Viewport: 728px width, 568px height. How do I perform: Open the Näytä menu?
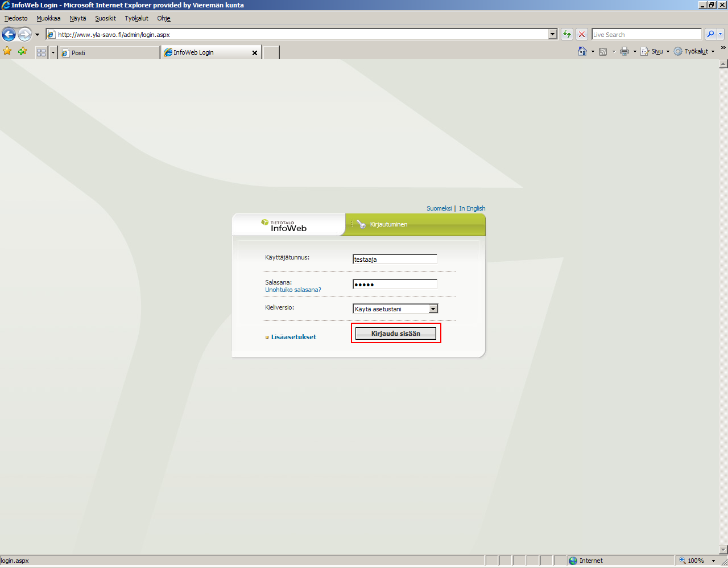78,18
